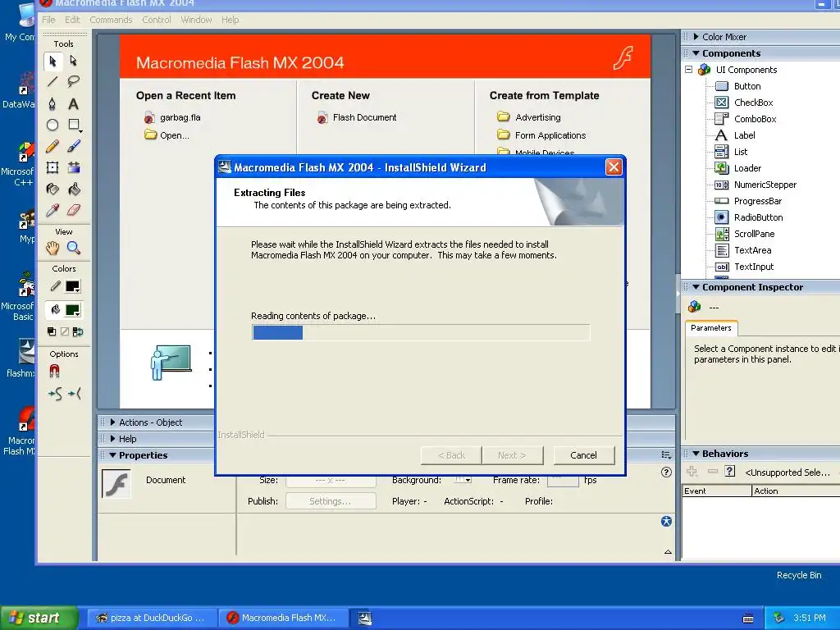
Task: Select the Pencil tool
Action: coord(52,146)
